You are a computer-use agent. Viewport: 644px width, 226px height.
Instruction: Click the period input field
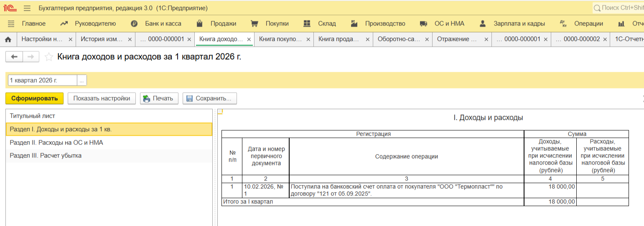pyautogui.click(x=42, y=80)
